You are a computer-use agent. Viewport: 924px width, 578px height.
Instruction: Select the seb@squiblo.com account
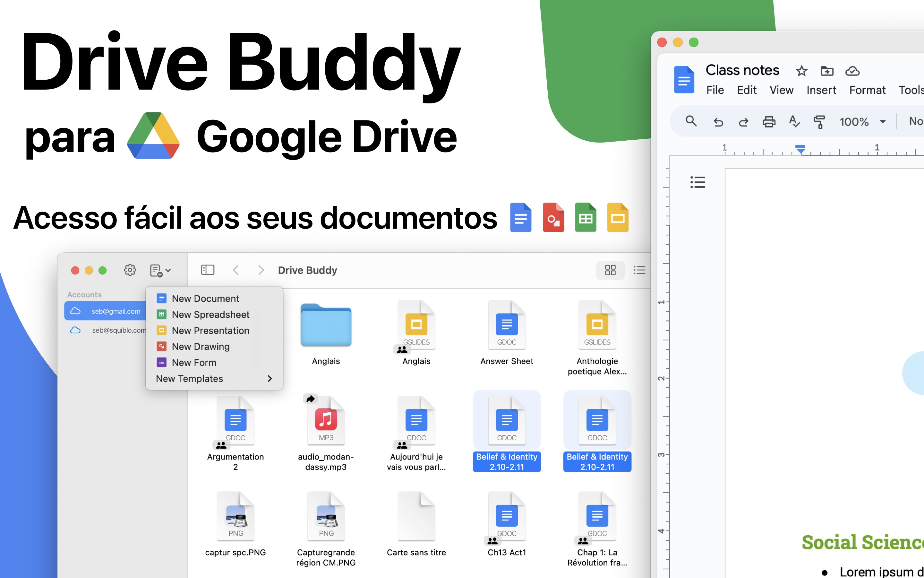tap(105, 330)
